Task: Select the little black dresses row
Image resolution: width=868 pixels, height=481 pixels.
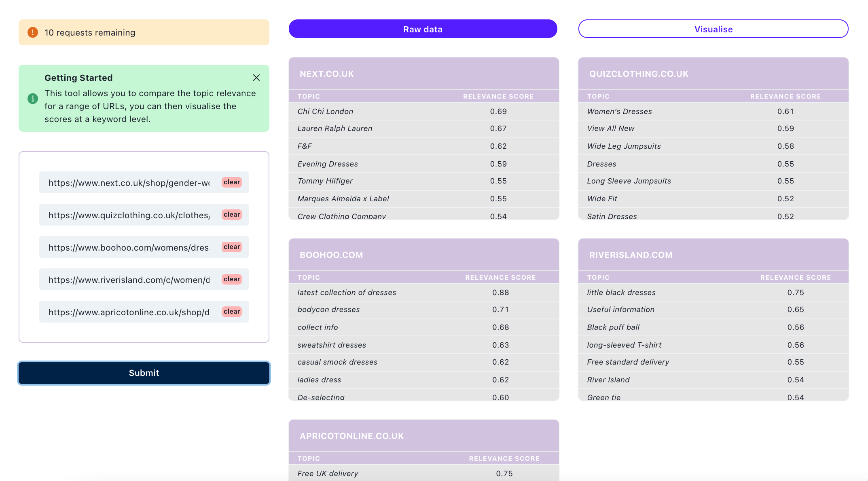Action: (713, 293)
